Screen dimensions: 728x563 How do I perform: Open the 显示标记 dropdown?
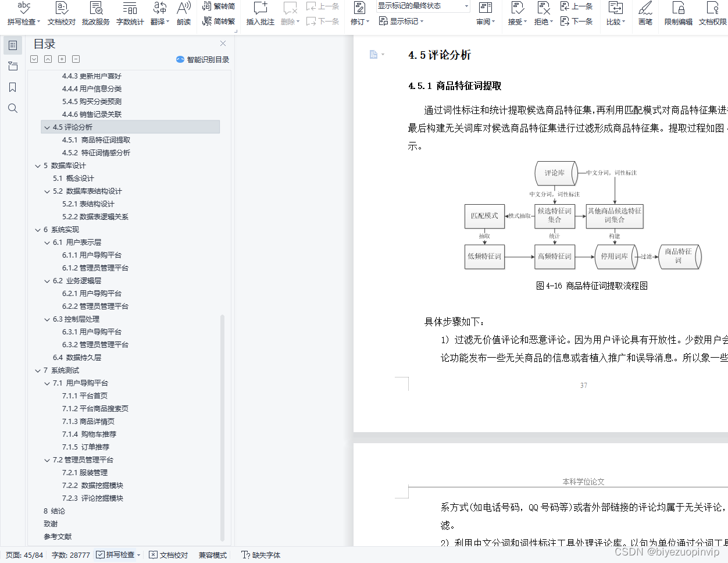pyautogui.click(x=401, y=21)
